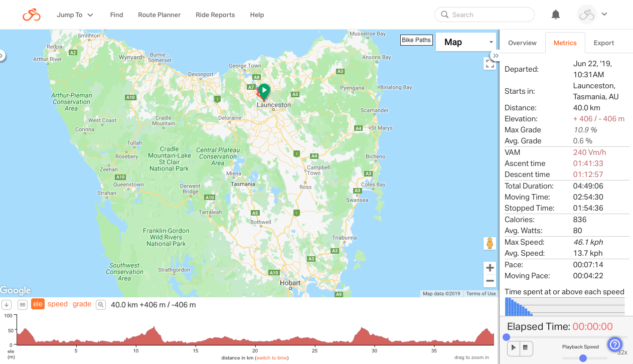Zoom out on the map

click(490, 281)
